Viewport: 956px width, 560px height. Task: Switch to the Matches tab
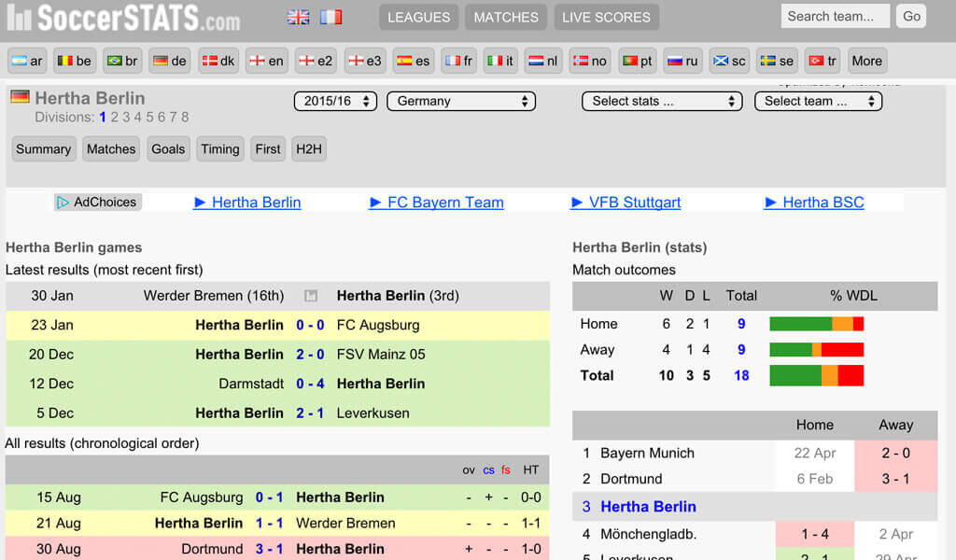click(111, 149)
